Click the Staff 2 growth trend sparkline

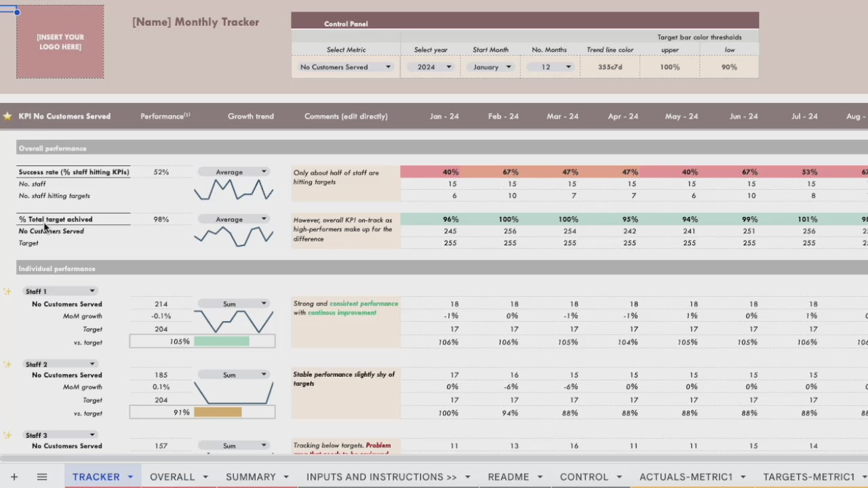tap(234, 393)
